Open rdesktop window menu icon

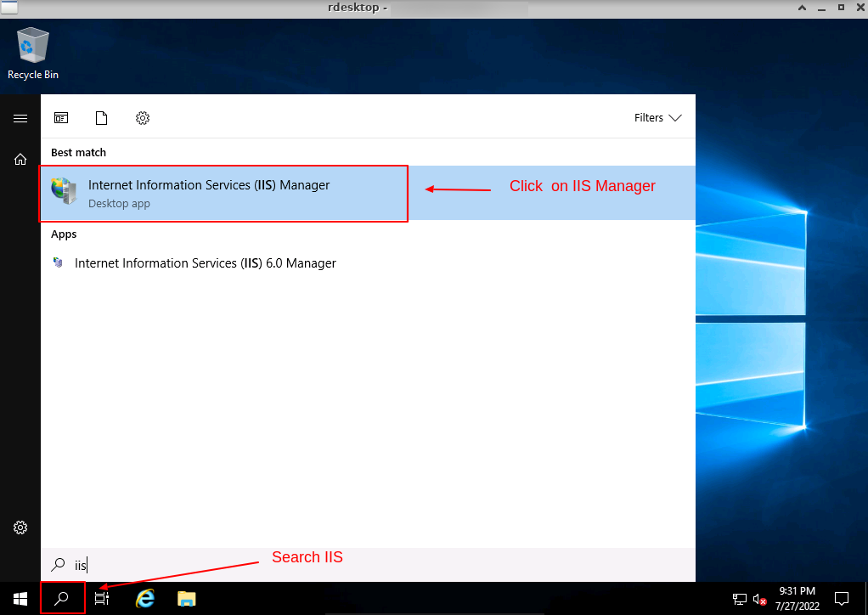tap(9, 7)
